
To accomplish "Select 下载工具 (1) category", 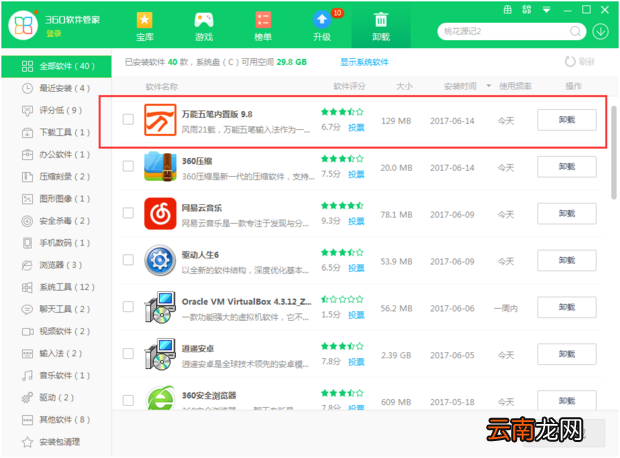I will [x=57, y=132].
